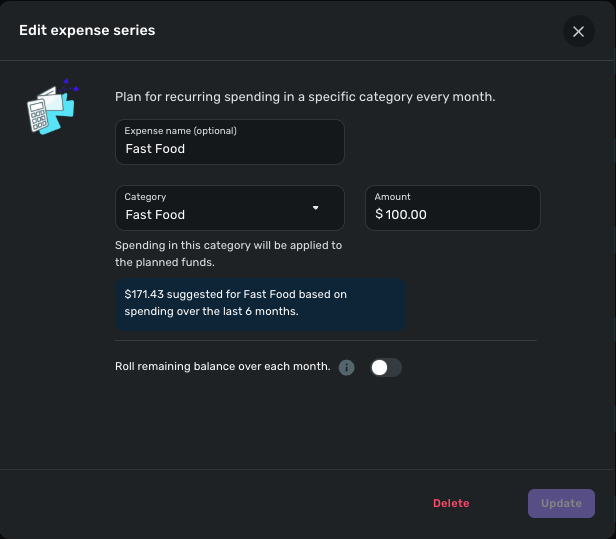This screenshot has height=539, width=616.
Task: Close the Edit expense series dialog
Action: click(578, 31)
